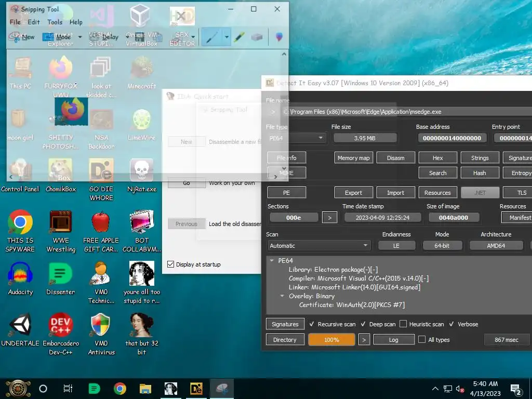532x399 pixels.
Task: Open File Explorer from the taskbar
Action: pyautogui.click(x=145, y=389)
